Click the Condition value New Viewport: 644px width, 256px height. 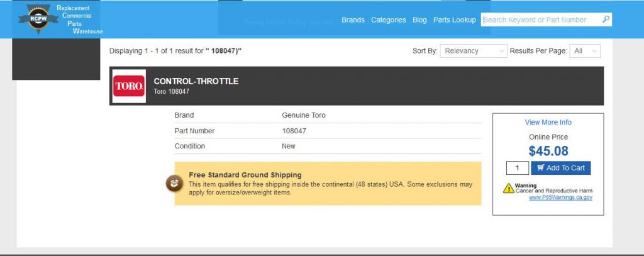(288, 146)
